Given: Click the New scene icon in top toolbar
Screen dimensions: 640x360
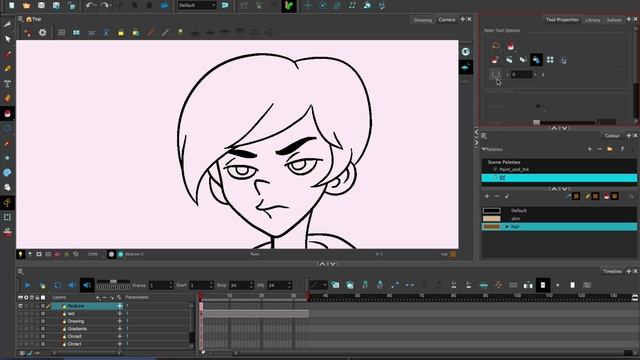Looking at the screenshot, I should (11, 5).
